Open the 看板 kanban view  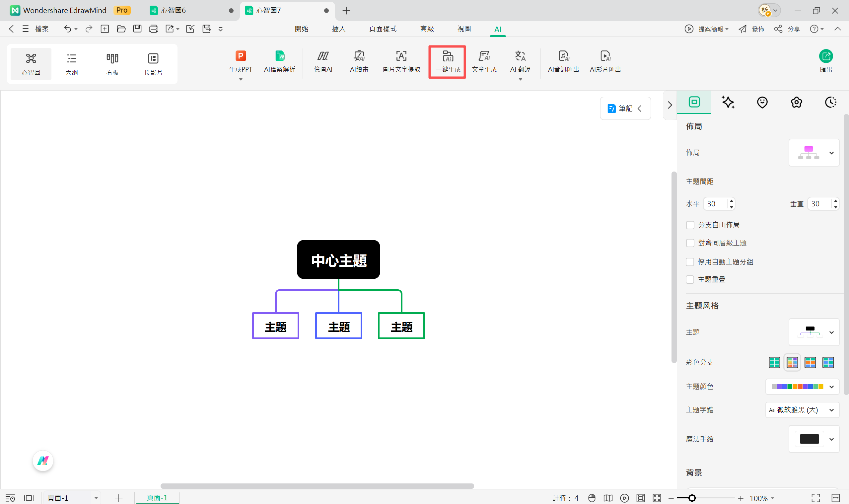coord(112,64)
